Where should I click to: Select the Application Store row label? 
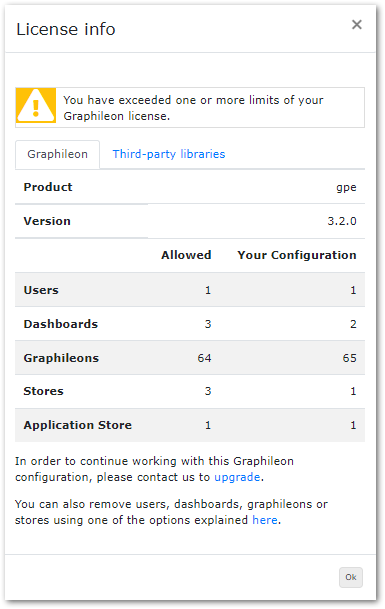tap(78, 425)
